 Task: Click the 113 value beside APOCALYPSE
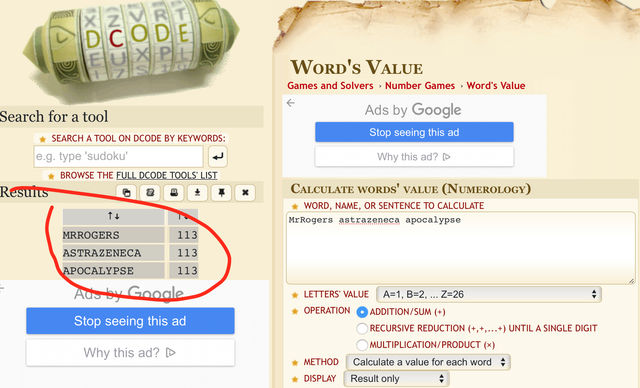tap(183, 270)
